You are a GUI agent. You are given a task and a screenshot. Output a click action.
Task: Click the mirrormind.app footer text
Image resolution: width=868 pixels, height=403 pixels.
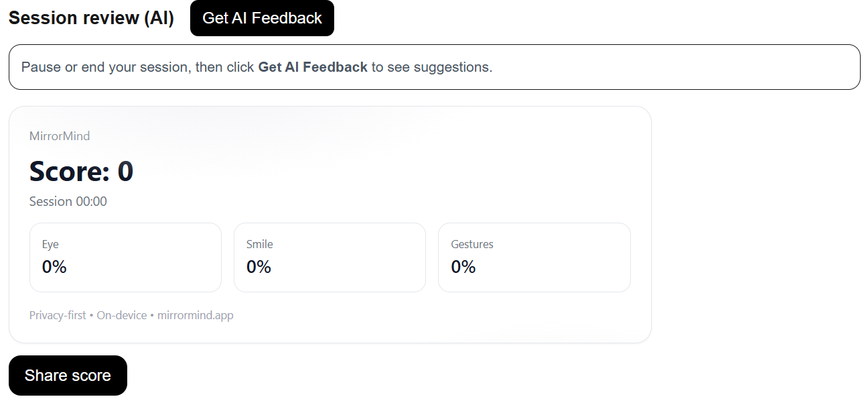click(x=196, y=315)
